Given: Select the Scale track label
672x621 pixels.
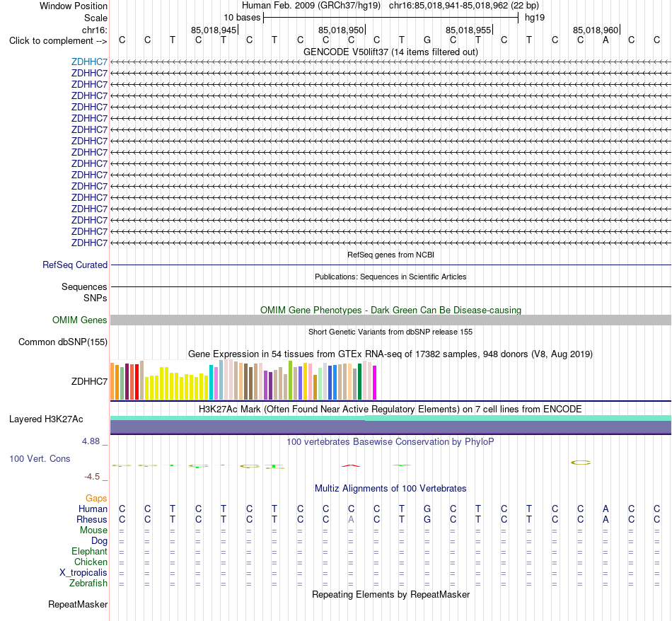Looking at the screenshot, I should tap(95, 18).
